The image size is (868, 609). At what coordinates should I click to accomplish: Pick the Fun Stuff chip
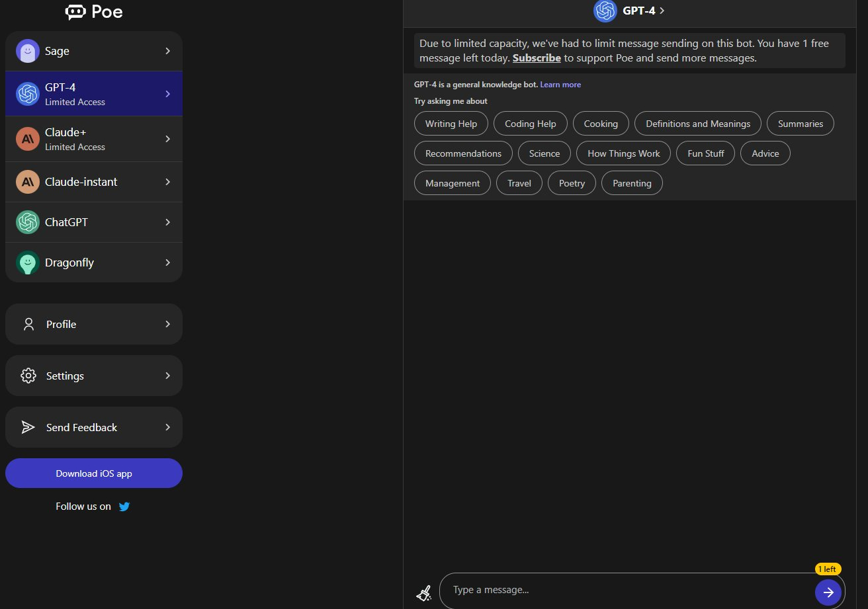pos(706,153)
